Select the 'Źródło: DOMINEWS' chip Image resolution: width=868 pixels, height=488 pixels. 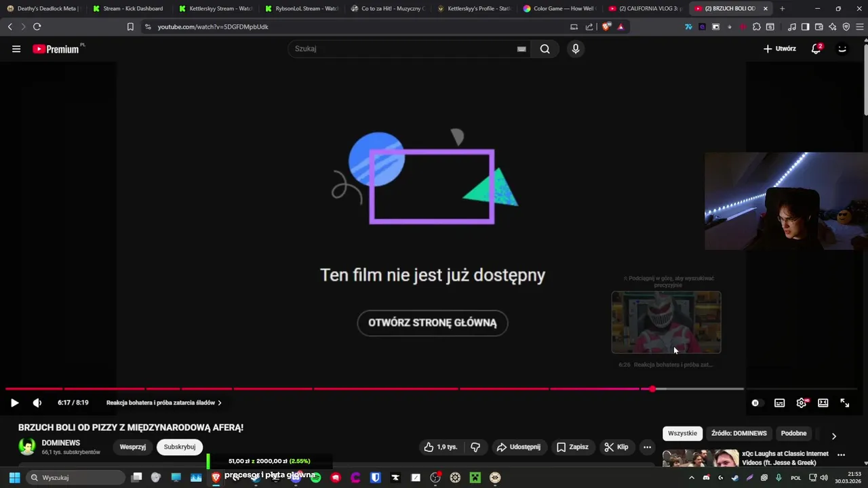pyautogui.click(x=739, y=433)
